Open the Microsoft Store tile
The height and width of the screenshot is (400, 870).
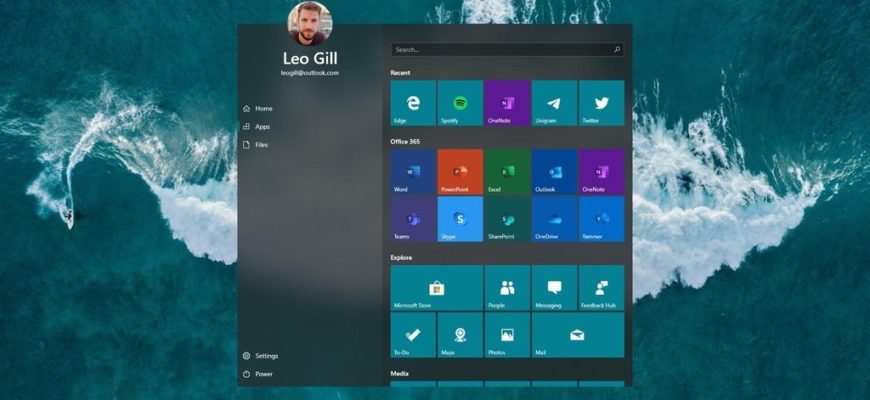(437, 288)
